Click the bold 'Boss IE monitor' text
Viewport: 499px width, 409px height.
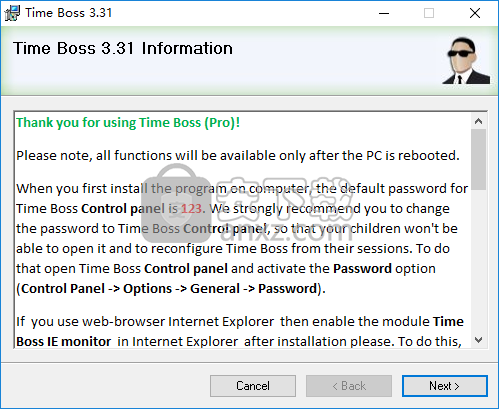tap(63, 342)
